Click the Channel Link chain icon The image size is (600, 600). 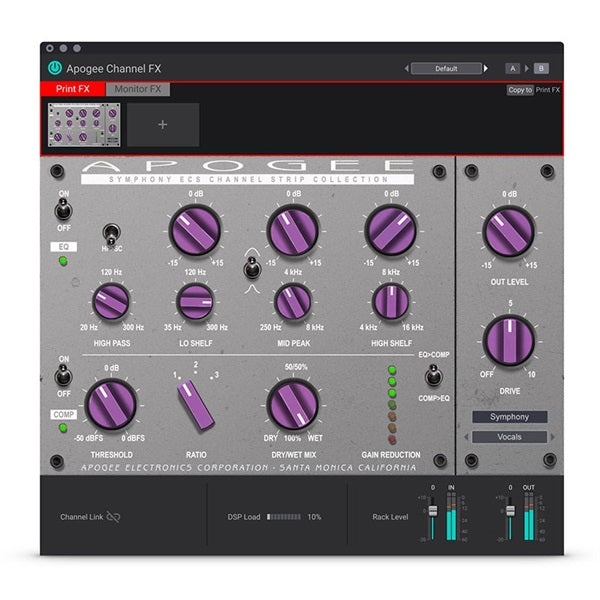[x=113, y=517]
